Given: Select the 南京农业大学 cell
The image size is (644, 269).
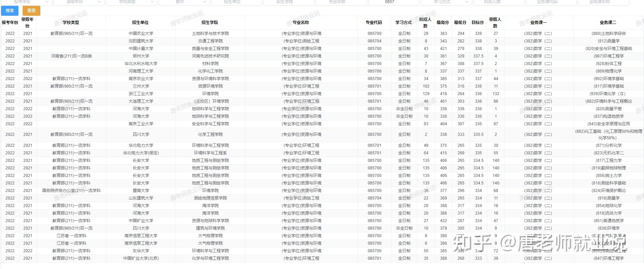Looking at the screenshot, I should (x=141, y=79).
